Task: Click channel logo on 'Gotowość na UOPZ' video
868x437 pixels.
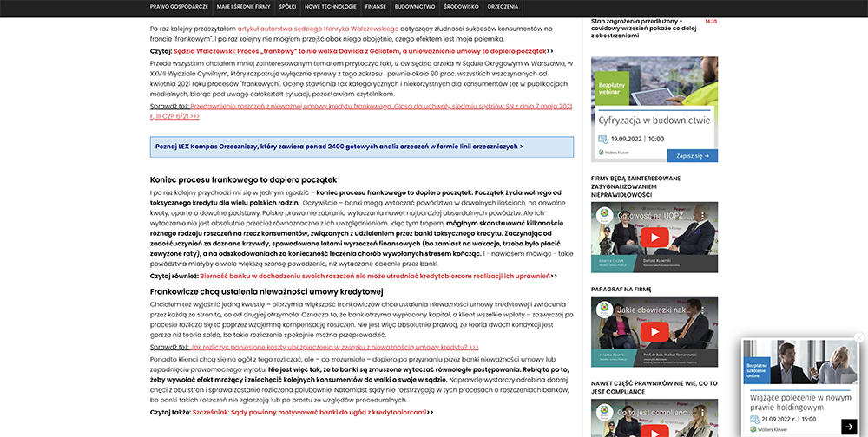Action: pos(604,214)
